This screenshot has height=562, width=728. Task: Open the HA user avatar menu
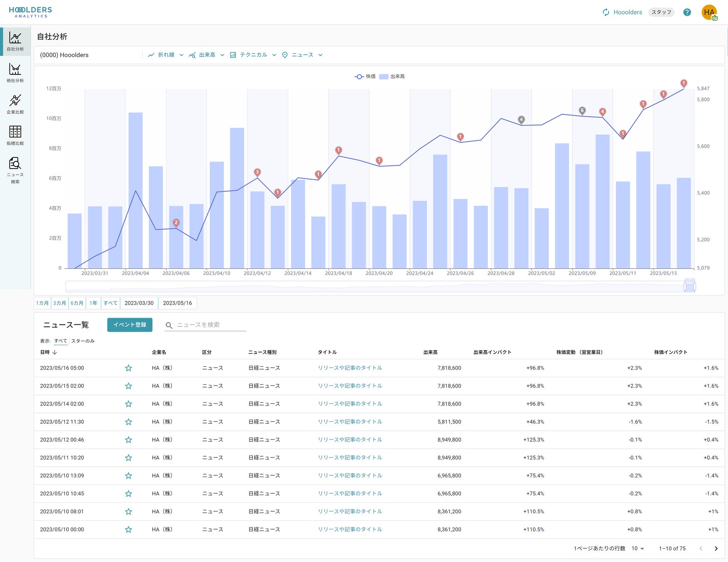click(709, 12)
